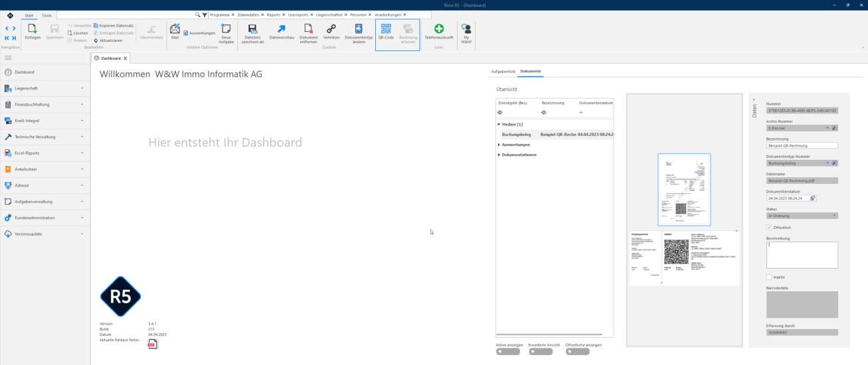Open the Mail ribbon icon

point(175,29)
